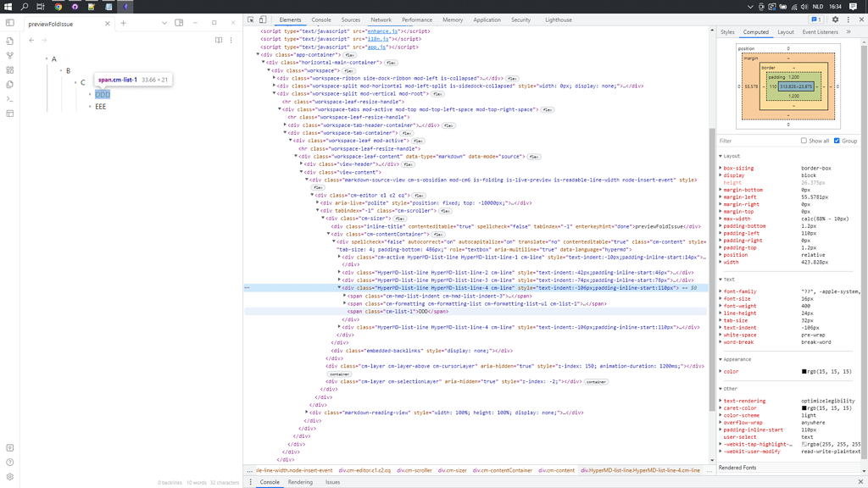Open the command terminal icon in Obsidian sidebar
Viewport: 868px width, 488px height.
coord(10,100)
